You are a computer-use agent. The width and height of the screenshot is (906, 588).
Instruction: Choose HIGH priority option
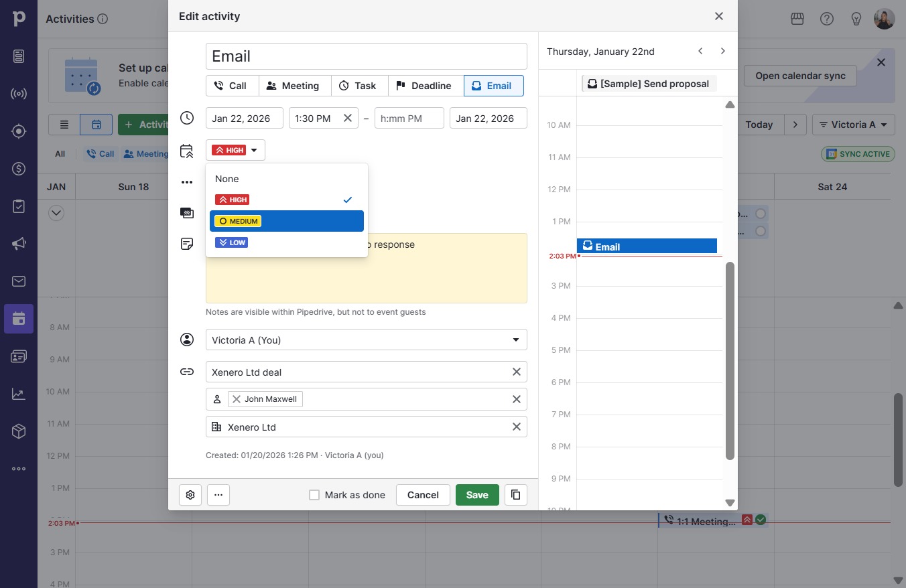coord(287,200)
